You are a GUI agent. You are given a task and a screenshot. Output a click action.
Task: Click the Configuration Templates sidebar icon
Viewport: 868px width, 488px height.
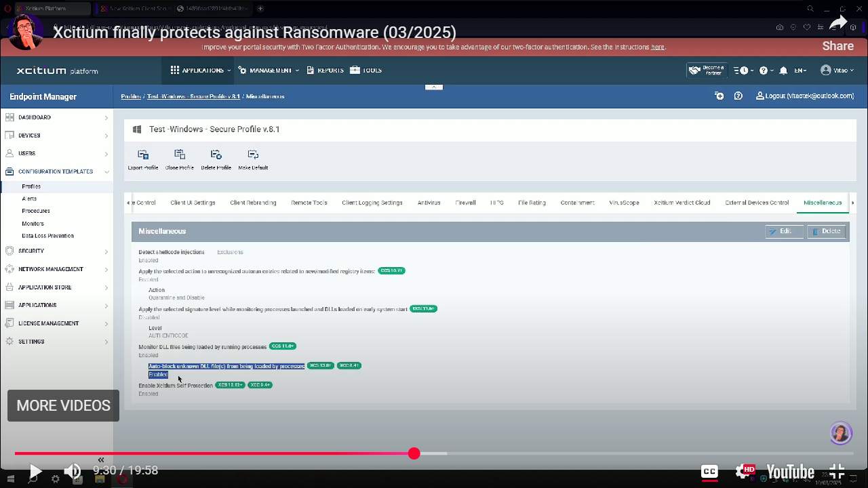click(9, 171)
